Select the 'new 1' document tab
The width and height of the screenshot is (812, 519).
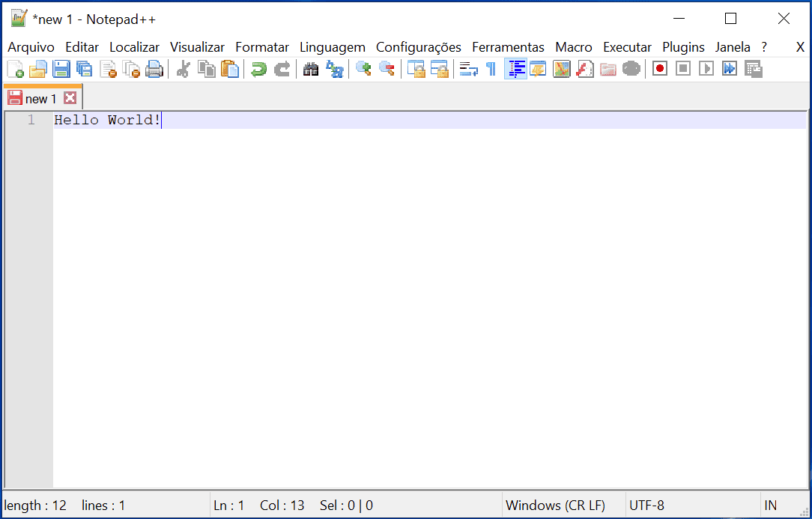(x=40, y=99)
